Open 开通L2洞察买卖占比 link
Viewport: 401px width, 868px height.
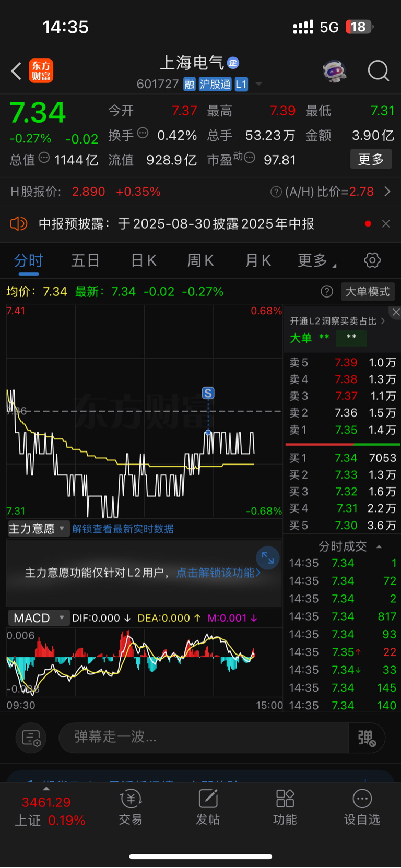[x=337, y=321]
